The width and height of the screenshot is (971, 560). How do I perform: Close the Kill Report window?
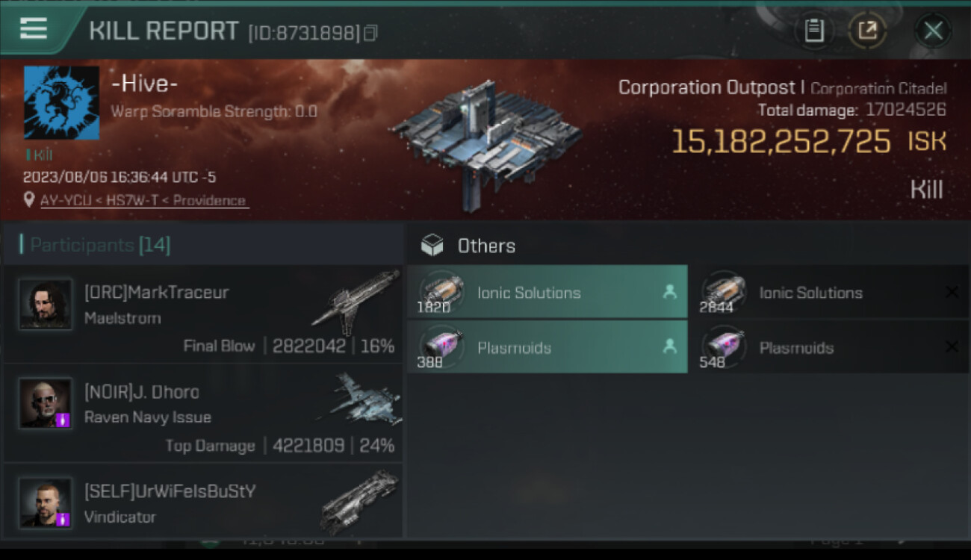933,31
